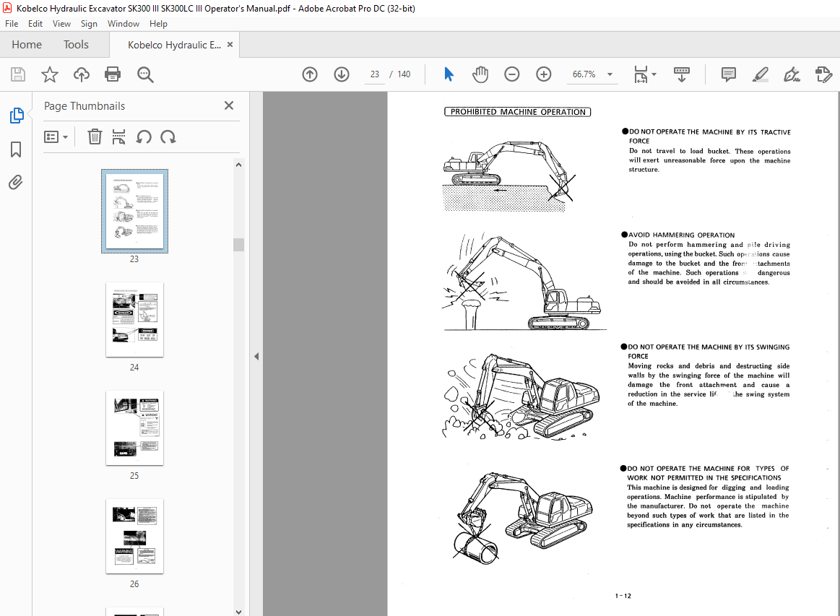The width and height of the screenshot is (840, 616).
Task: Select page 24 thumbnail
Action: (134, 320)
